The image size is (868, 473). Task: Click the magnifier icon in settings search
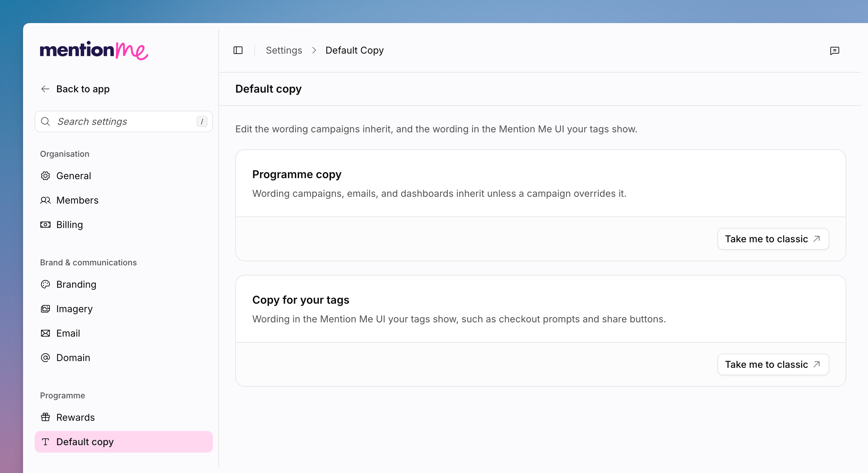point(45,121)
